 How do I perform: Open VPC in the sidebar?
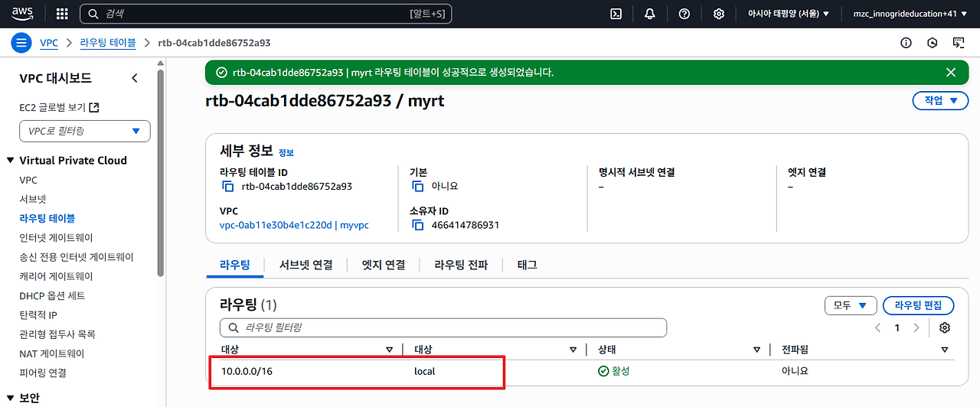coord(28,180)
